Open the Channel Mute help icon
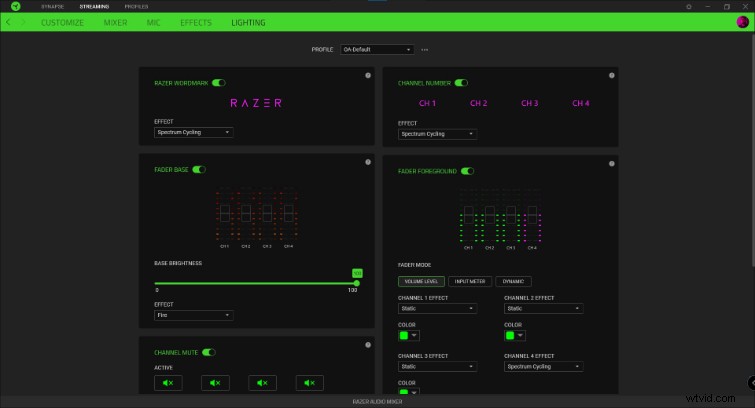This screenshot has height=408, width=755. 368,345
